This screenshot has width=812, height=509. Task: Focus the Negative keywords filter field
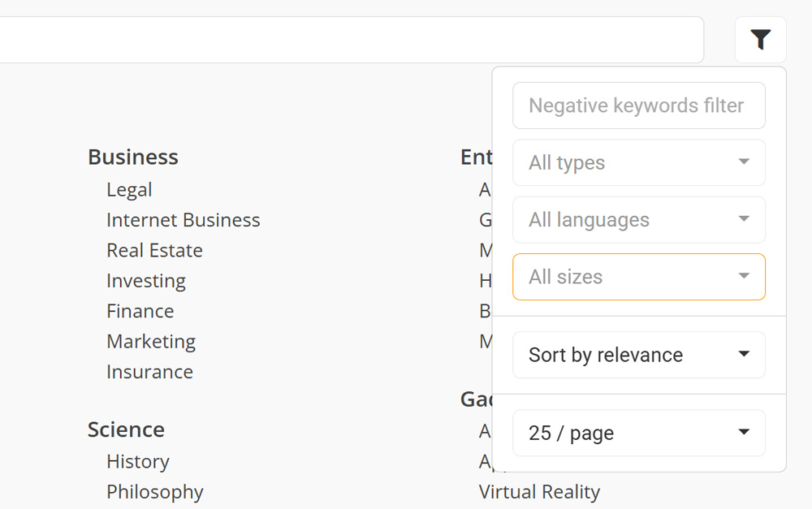(x=638, y=106)
